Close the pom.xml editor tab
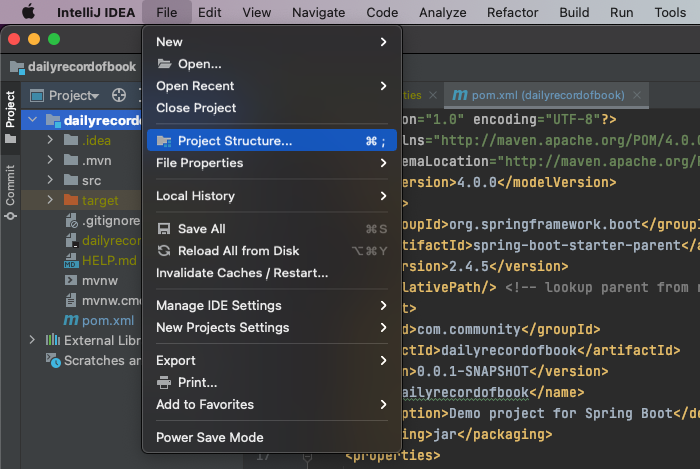The image size is (700, 469). point(637,95)
